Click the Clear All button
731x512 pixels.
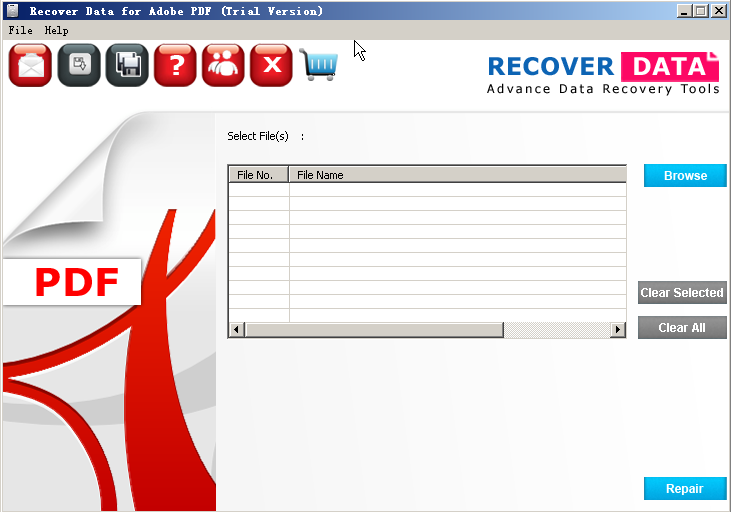[x=682, y=327]
